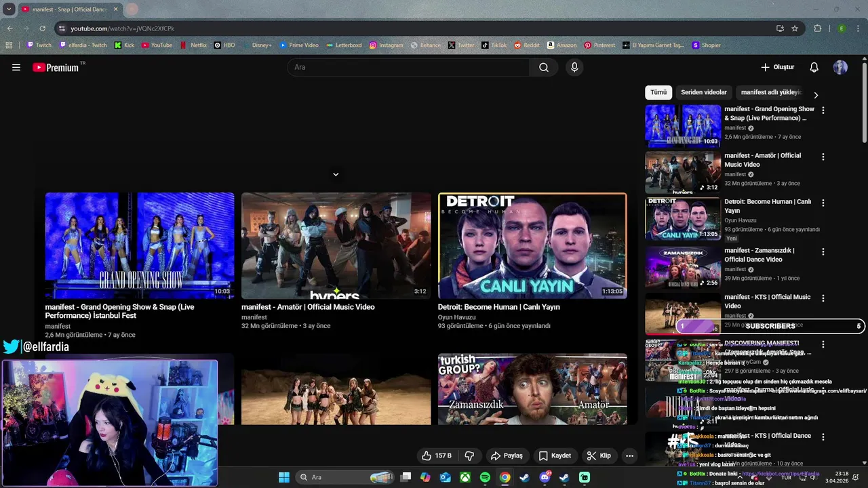The image size is (868, 488).
Task: Click the address bar URL
Action: coord(122,28)
